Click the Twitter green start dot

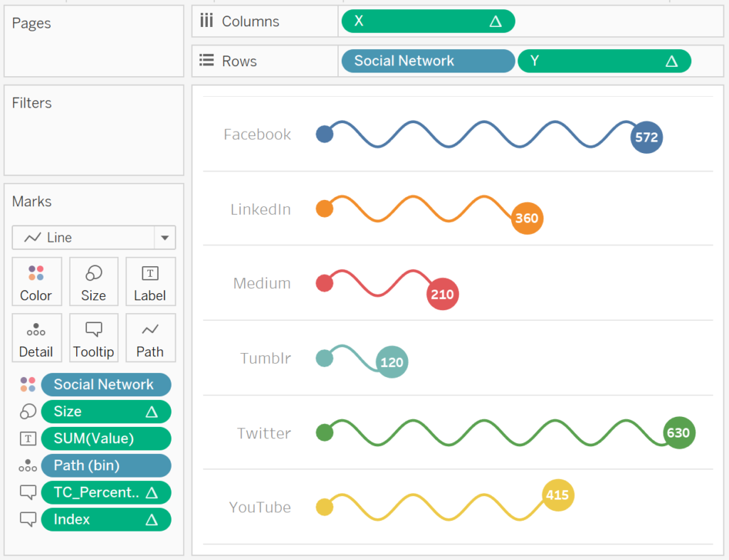pos(325,433)
